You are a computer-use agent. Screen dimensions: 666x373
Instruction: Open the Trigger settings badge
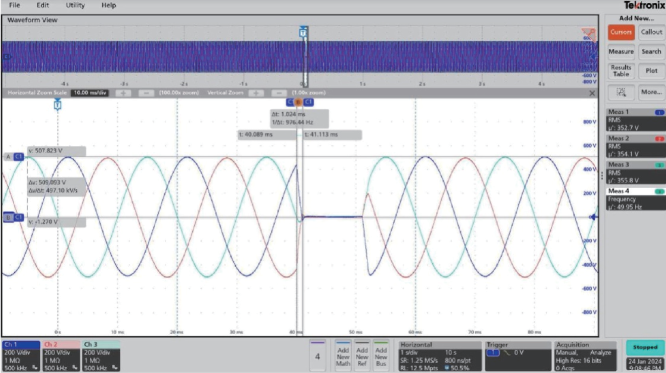pos(518,356)
